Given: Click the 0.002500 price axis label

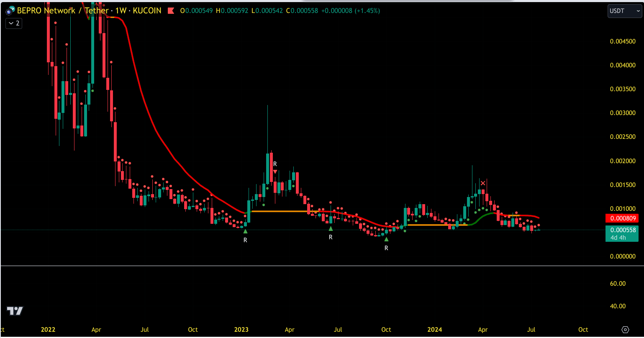Looking at the screenshot, I should click(623, 137).
